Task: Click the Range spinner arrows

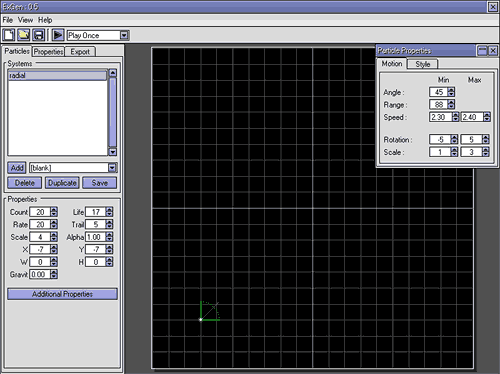Action: (451, 105)
